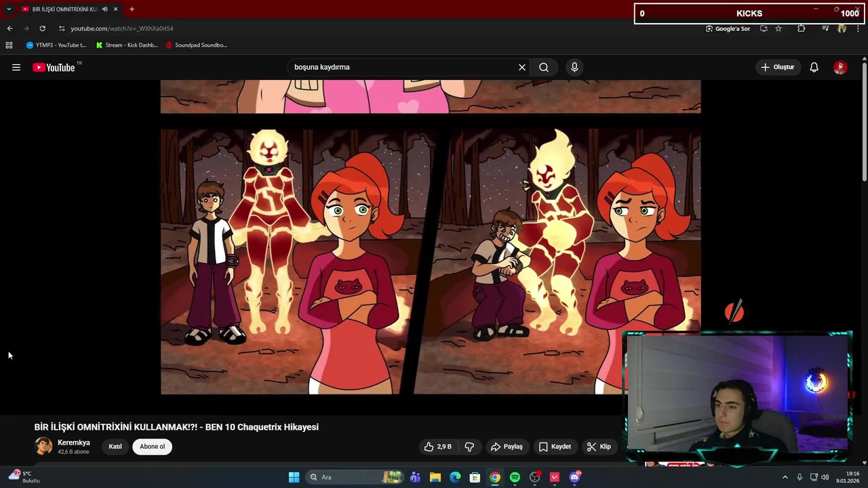Open the YTMP3 bookmark
This screenshot has width=868, height=488.
[x=56, y=45]
